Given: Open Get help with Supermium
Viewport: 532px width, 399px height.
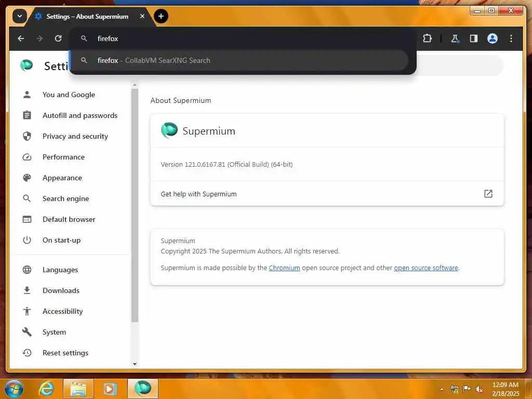Looking at the screenshot, I should click(x=327, y=194).
